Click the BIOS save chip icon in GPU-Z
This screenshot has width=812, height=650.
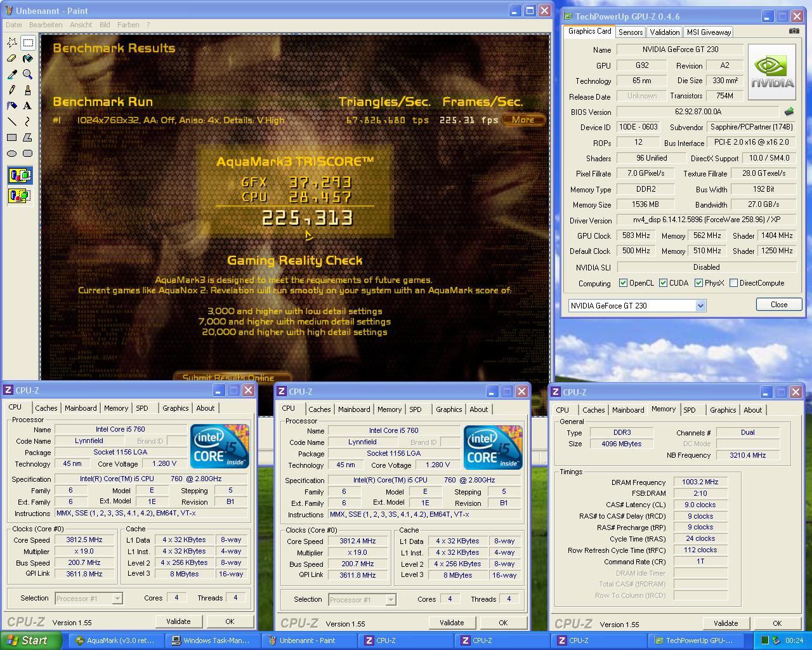point(789,112)
